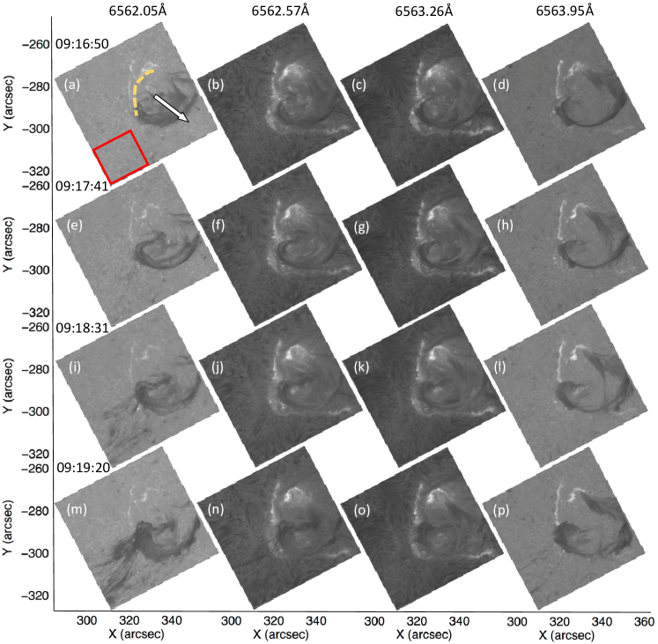Select the image panel labeled (p)

tap(564, 528)
